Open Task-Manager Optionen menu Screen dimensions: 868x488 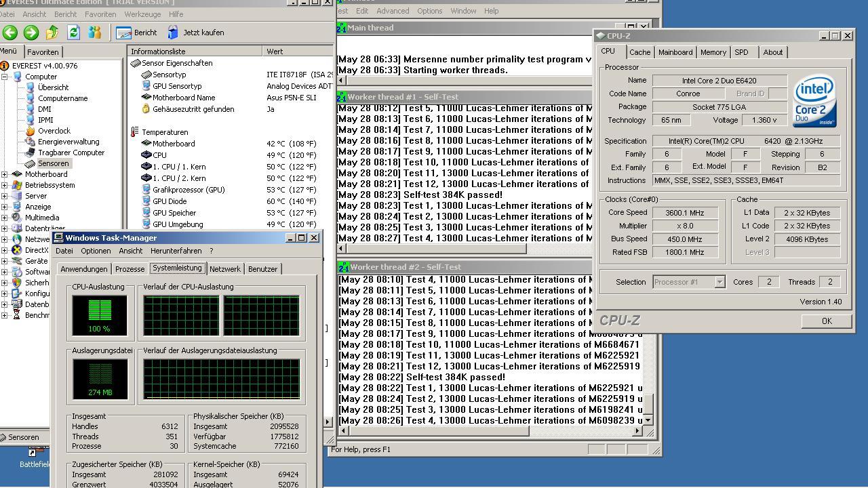[x=96, y=251]
